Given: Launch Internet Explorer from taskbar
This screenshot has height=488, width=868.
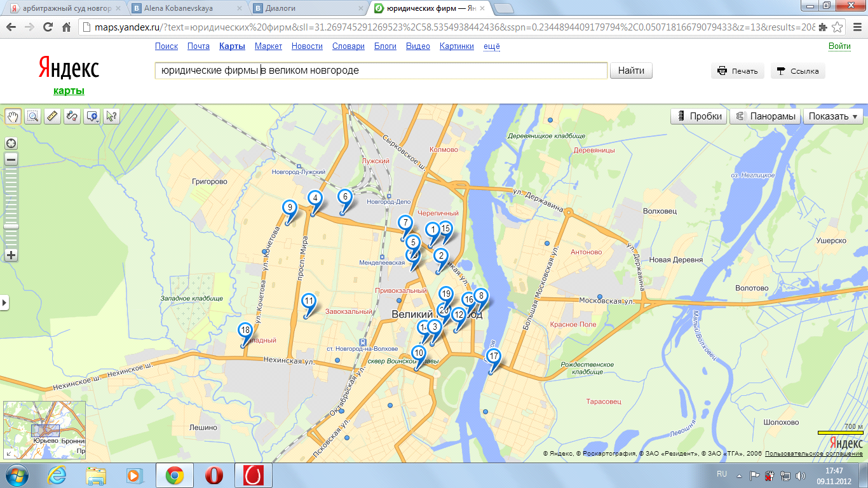Looking at the screenshot, I should [57, 475].
